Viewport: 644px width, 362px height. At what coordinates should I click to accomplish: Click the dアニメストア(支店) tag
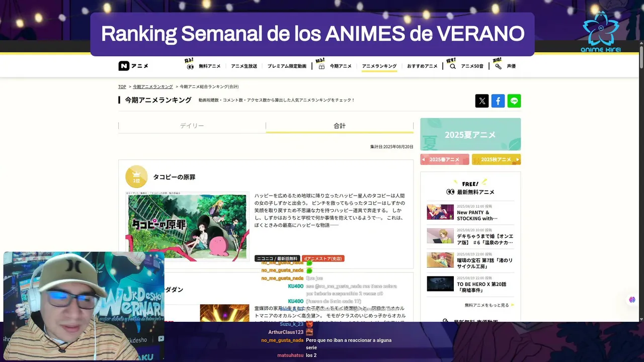(323, 258)
